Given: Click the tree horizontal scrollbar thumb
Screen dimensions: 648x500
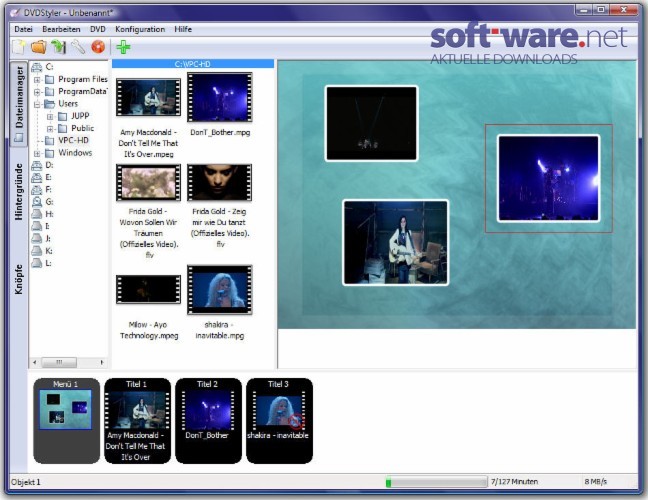Looking at the screenshot, I should pyautogui.click(x=59, y=362).
